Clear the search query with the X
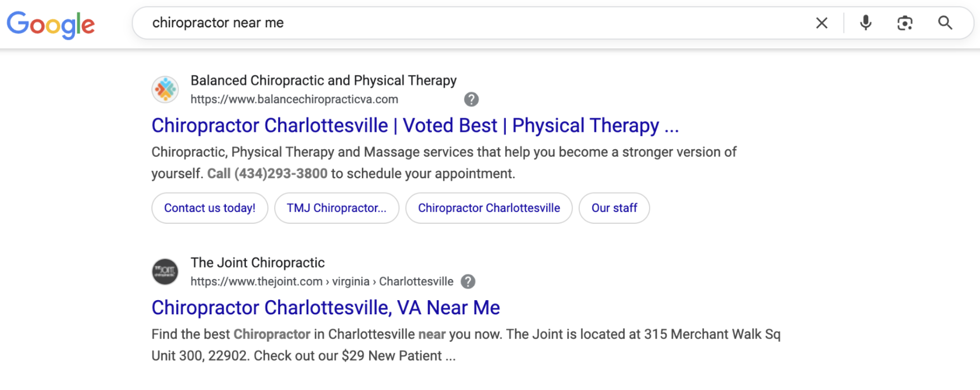The width and height of the screenshot is (980, 390). [822, 23]
